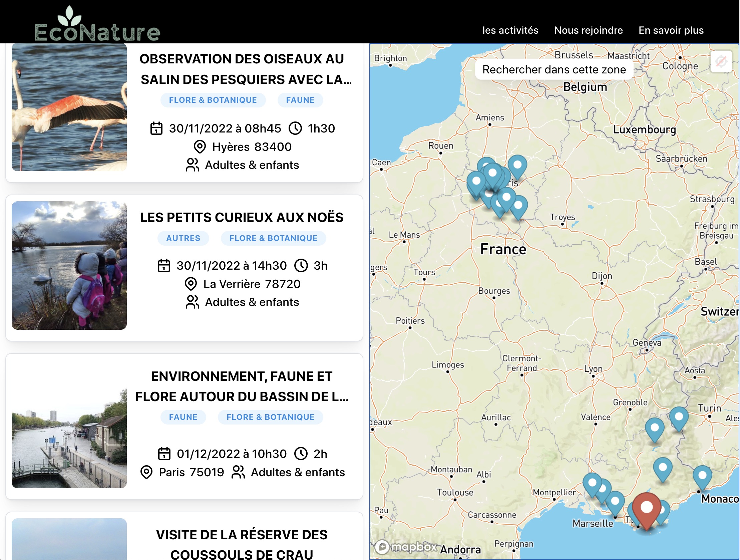Click location pin icon beside Hyères 83400
Image resolution: width=740 pixels, height=560 pixels.
coord(200,147)
